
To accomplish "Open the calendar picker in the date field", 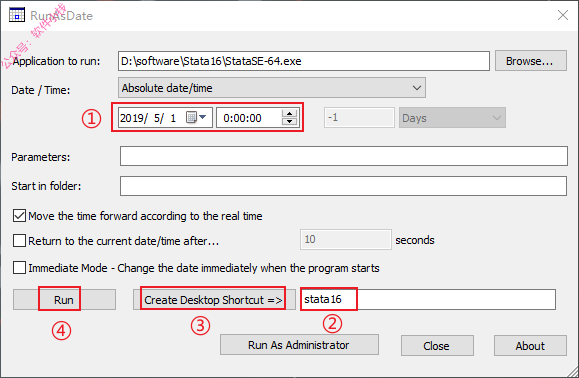I will pos(196,117).
